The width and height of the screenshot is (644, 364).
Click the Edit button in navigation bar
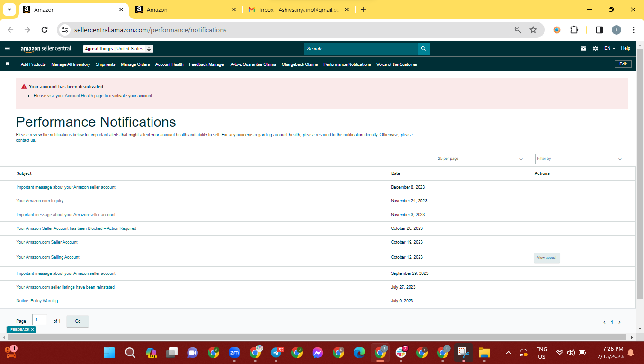point(623,64)
